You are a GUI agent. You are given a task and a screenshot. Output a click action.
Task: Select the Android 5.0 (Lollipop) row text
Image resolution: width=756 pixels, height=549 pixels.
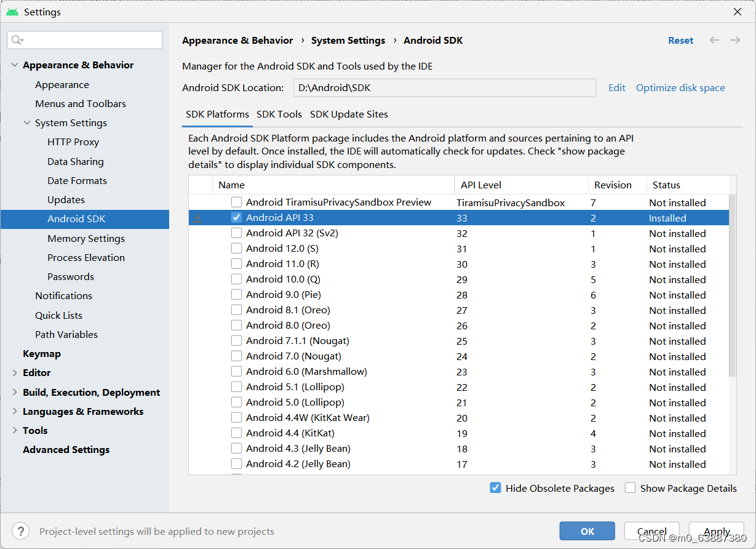click(295, 403)
